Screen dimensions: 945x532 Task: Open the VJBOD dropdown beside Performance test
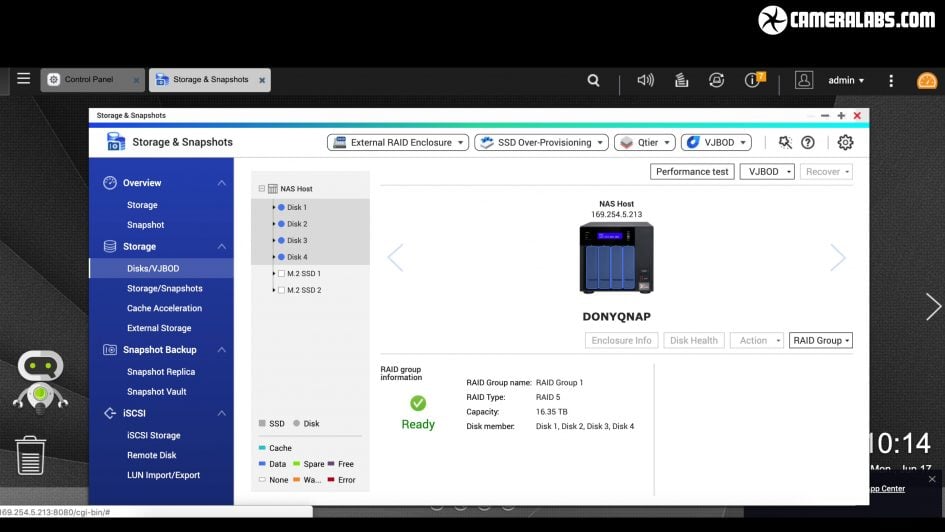click(767, 172)
